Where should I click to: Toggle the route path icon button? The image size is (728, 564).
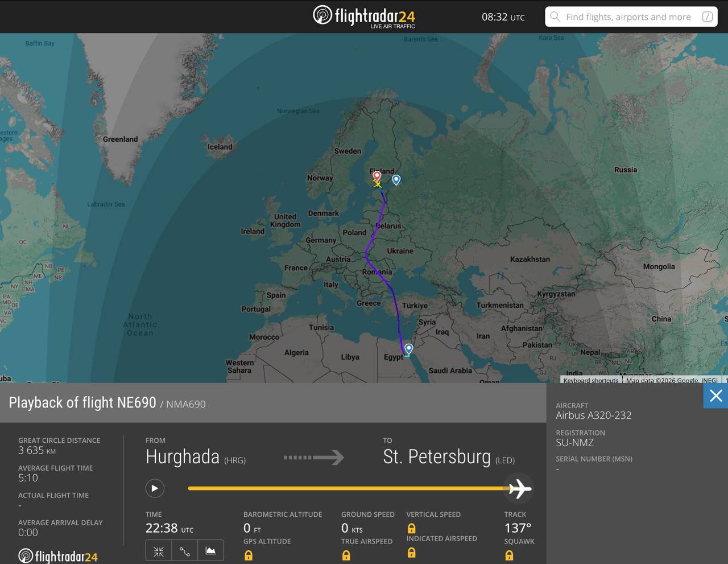[x=185, y=551]
